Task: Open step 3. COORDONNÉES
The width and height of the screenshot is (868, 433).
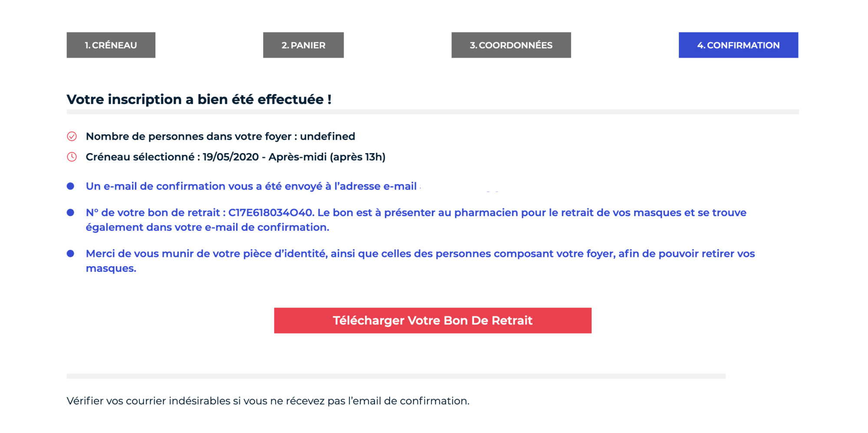Action: (511, 45)
